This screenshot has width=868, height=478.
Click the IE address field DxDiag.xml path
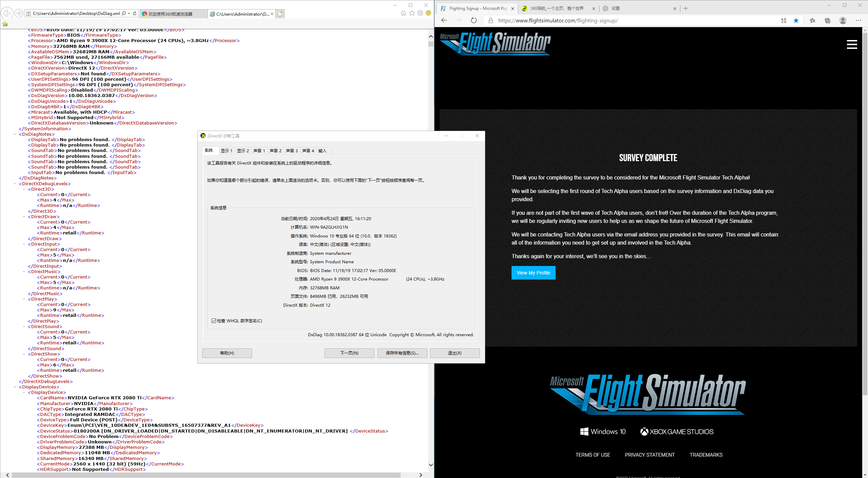(76, 14)
